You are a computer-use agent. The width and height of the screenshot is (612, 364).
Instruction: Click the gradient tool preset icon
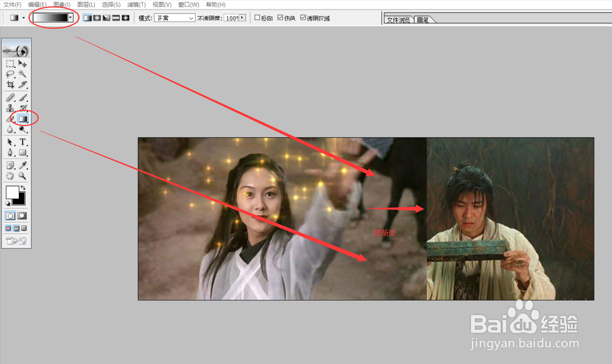coord(14,18)
